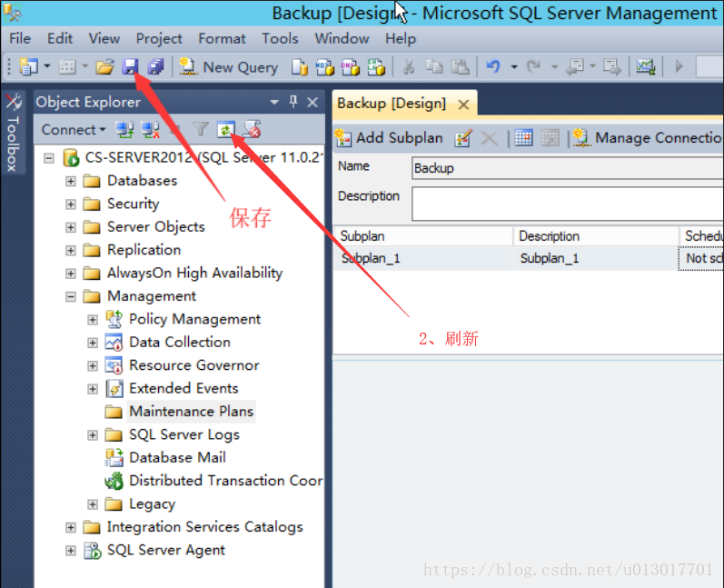Click the Stop script icon in Object Explorer
The height and width of the screenshot is (588, 724).
click(x=253, y=130)
